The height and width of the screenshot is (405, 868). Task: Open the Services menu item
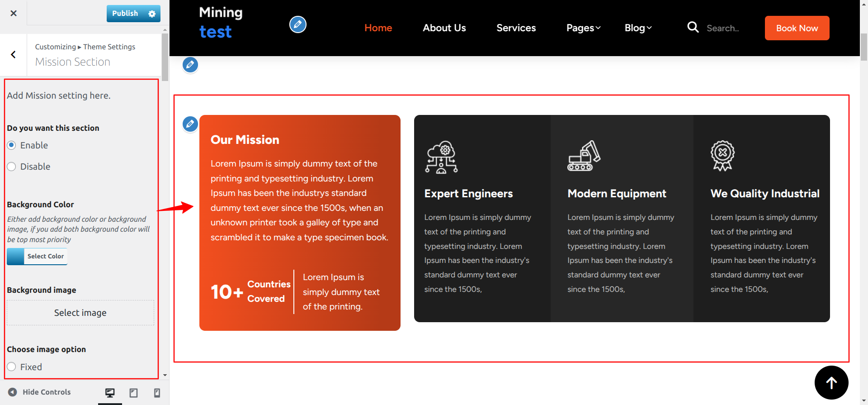click(x=516, y=28)
